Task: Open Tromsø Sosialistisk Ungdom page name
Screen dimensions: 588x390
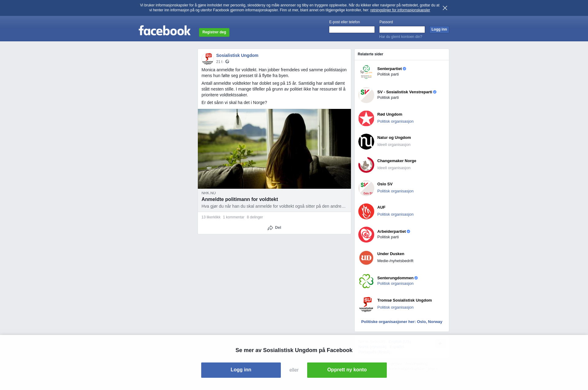Action: [405, 300]
